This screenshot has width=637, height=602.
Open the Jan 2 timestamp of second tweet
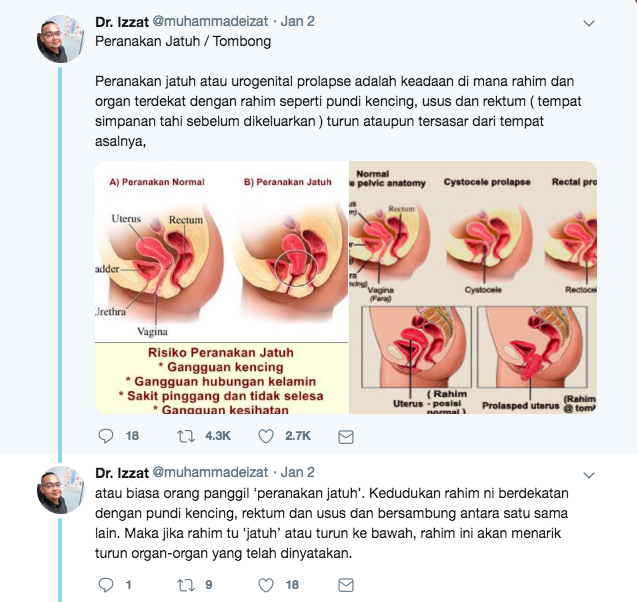pyautogui.click(x=297, y=472)
